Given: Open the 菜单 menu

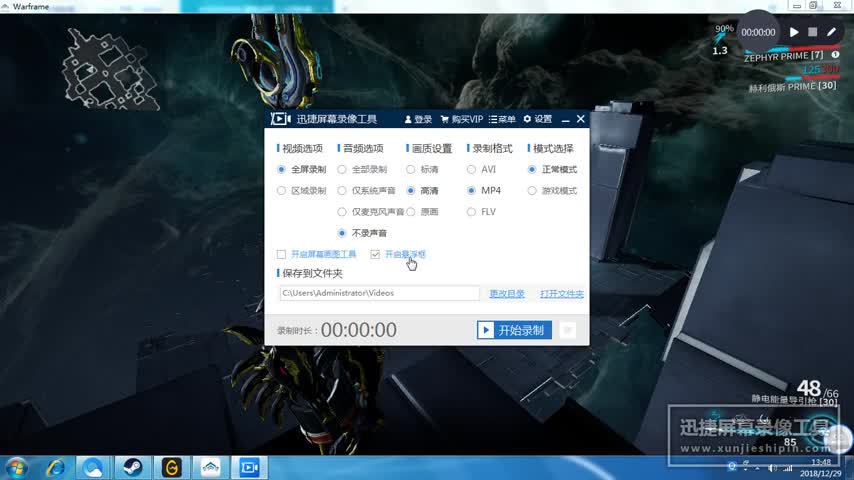Looking at the screenshot, I should (502, 119).
